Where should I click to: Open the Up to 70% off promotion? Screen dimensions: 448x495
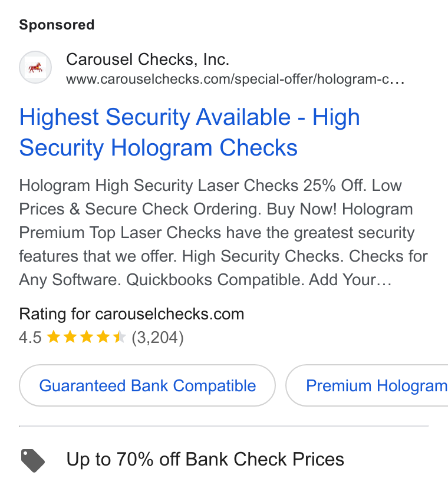coord(205,459)
